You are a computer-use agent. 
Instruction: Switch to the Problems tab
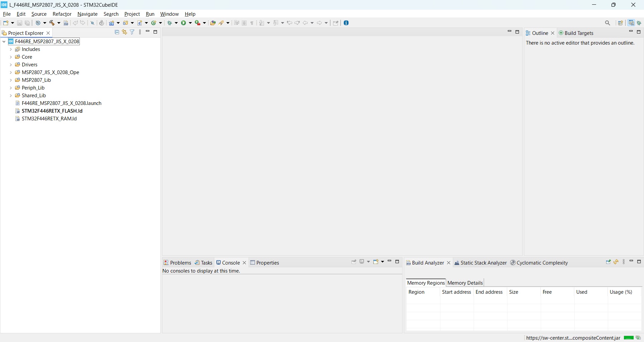pyautogui.click(x=177, y=263)
